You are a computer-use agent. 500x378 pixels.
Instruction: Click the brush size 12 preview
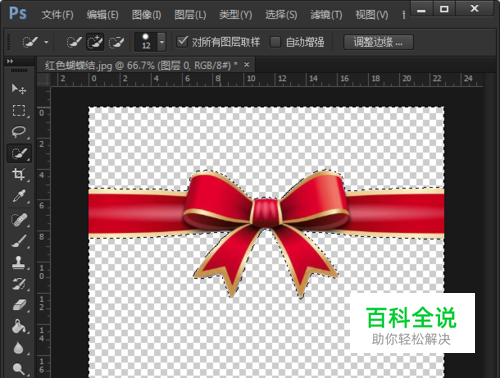(146, 42)
